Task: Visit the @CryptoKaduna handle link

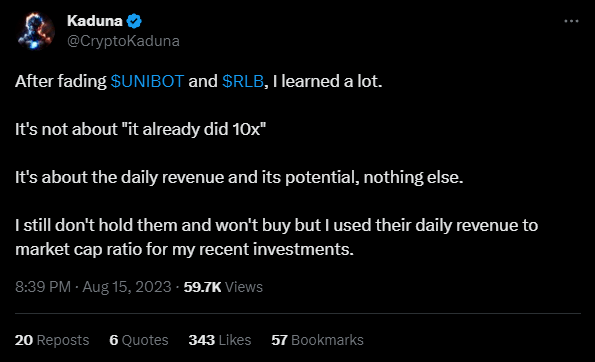Action: click(x=123, y=41)
